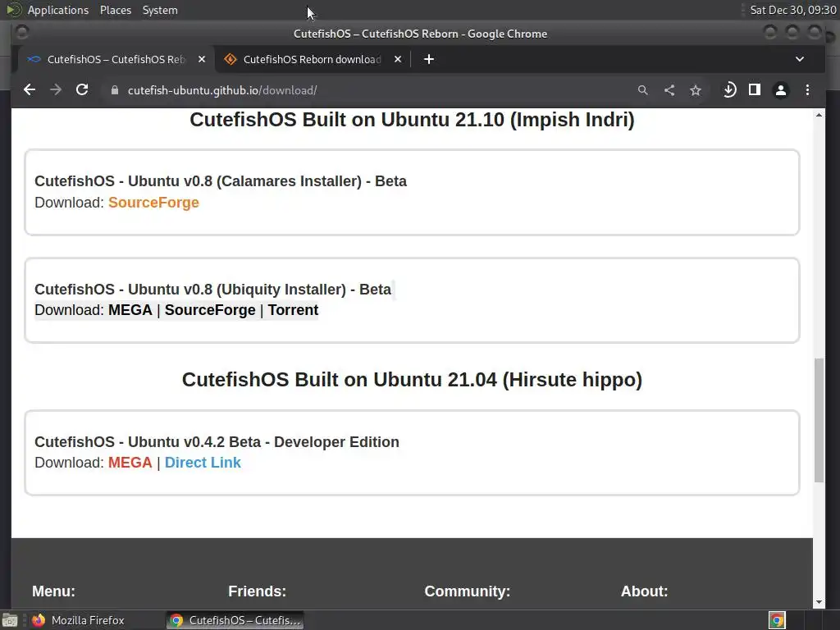This screenshot has width=840, height=630.
Task: Click the window menu button on title bar
Action: [21, 33]
